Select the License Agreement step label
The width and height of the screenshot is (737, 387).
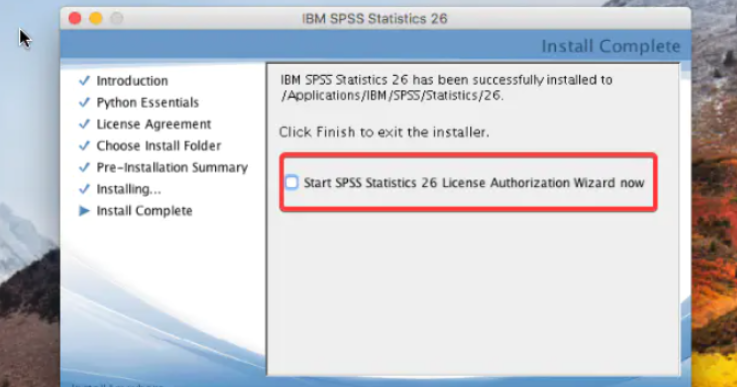click(x=154, y=124)
